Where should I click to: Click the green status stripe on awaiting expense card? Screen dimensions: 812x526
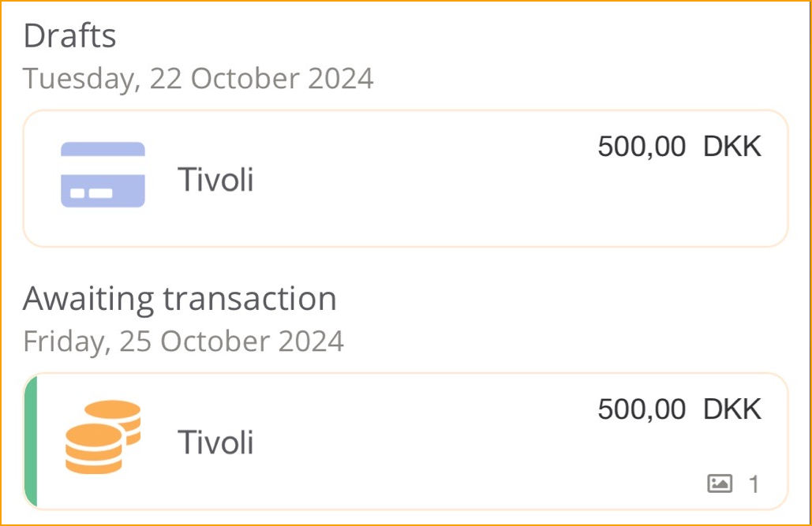click(31, 441)
